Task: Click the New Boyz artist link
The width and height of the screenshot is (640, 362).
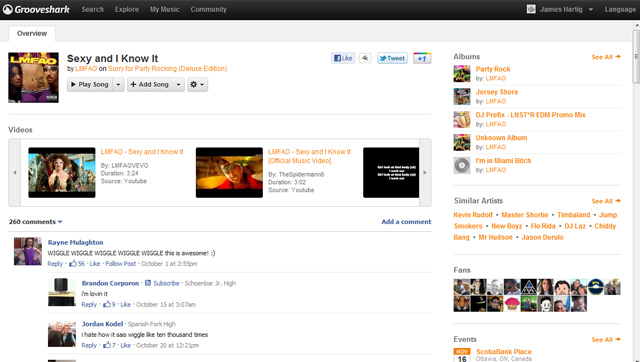Action: pyautogui.click(x=507, y=226)
